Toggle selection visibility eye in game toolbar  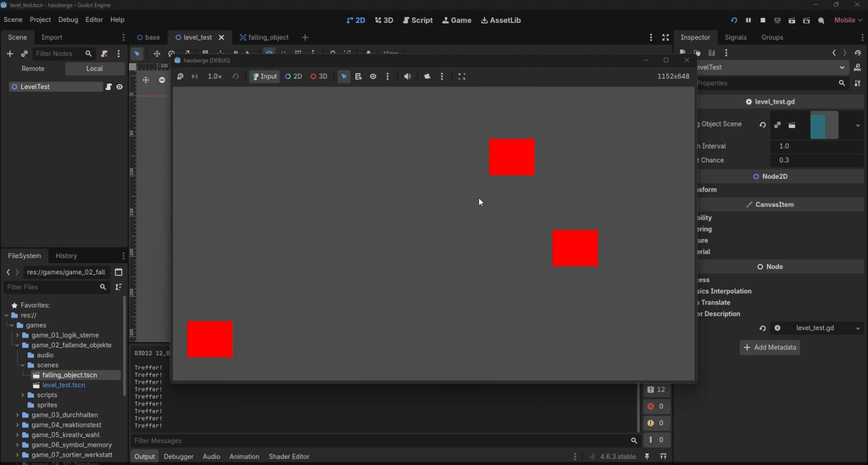[373, 76]
